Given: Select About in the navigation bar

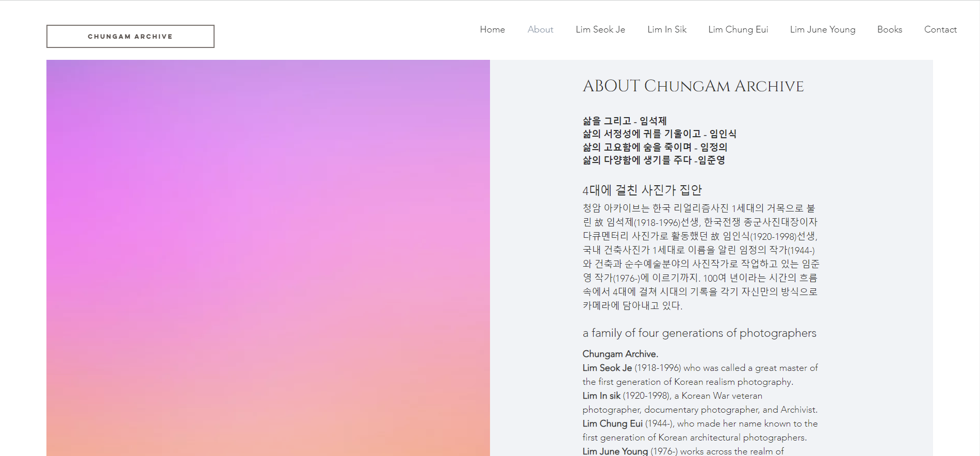Looking at the screenshot, I should click(540, 29).
